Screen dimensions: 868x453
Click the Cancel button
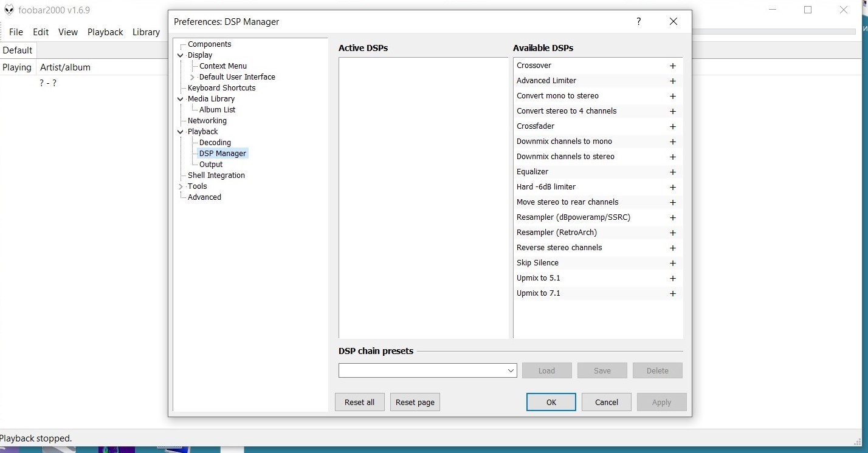click(607, 402)
